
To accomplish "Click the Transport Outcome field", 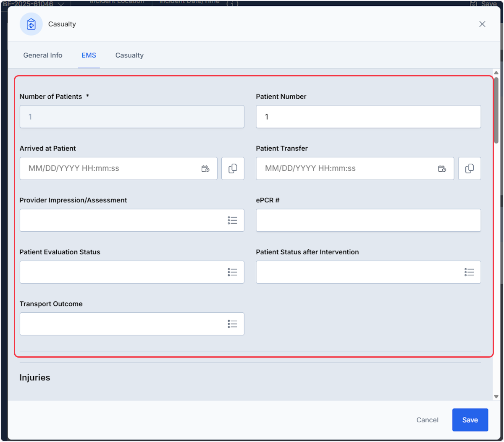I will pos(132,324).
